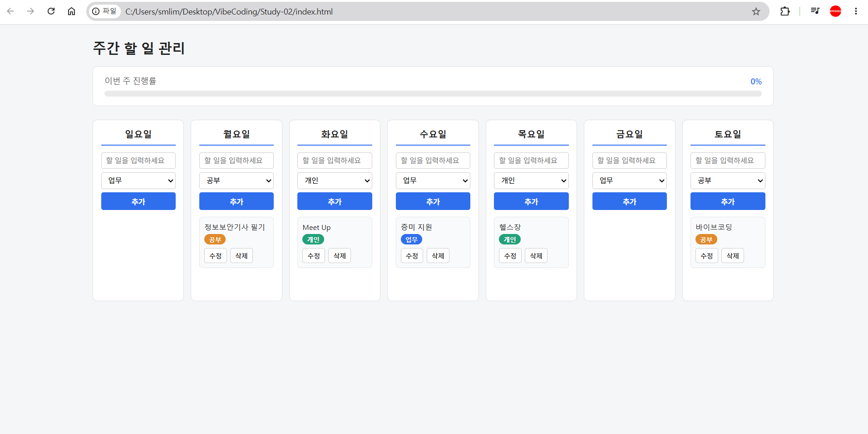The image size is (868, 434).
Task: Focus the 수요일 task input field
Action: point(433,161)
